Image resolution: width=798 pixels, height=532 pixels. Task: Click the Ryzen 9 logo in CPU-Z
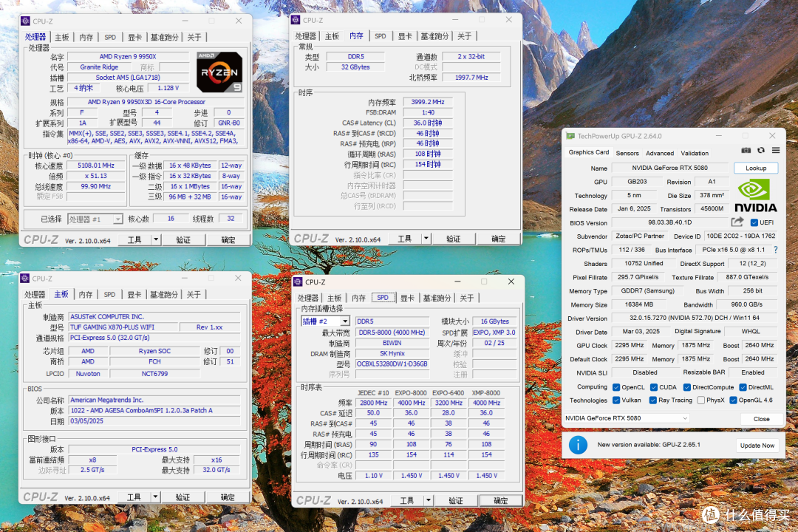pos(219,72)
